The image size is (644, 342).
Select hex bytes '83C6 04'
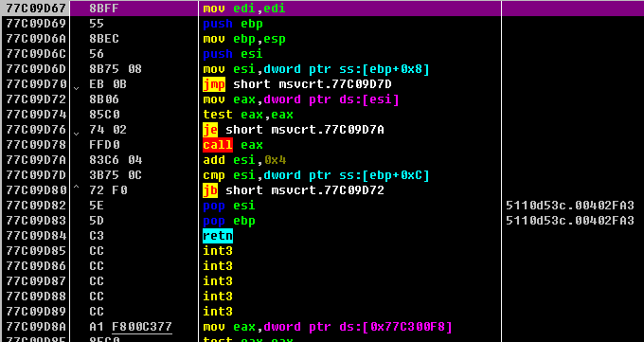115,160
